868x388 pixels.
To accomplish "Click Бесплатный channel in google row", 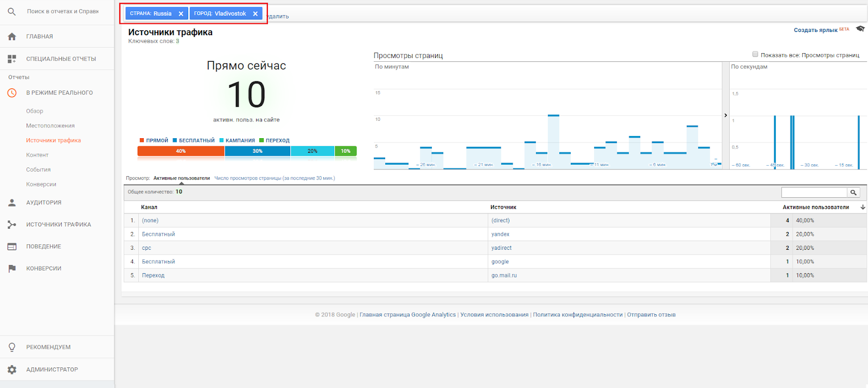I will 158,262.
